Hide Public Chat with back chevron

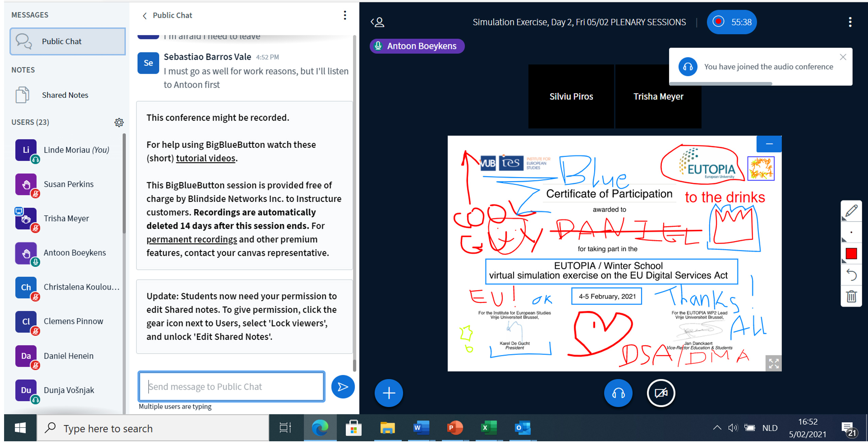pyautogui.click(x=145, y=16)
